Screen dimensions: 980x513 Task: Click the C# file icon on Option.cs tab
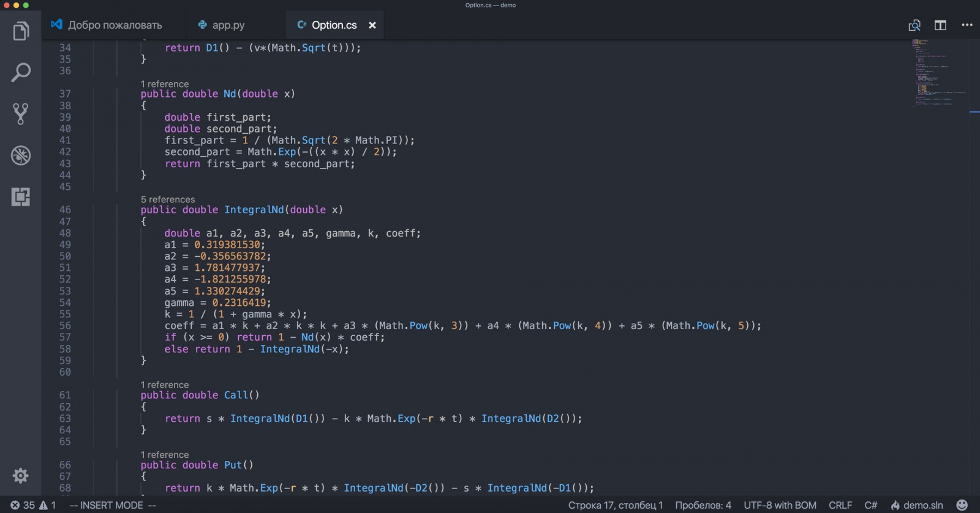301,25
